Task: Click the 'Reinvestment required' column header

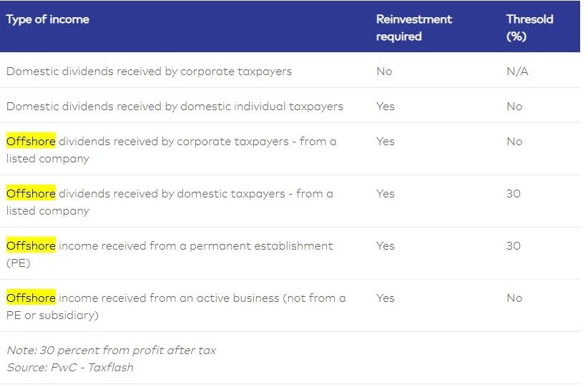Action: [414, 28]
